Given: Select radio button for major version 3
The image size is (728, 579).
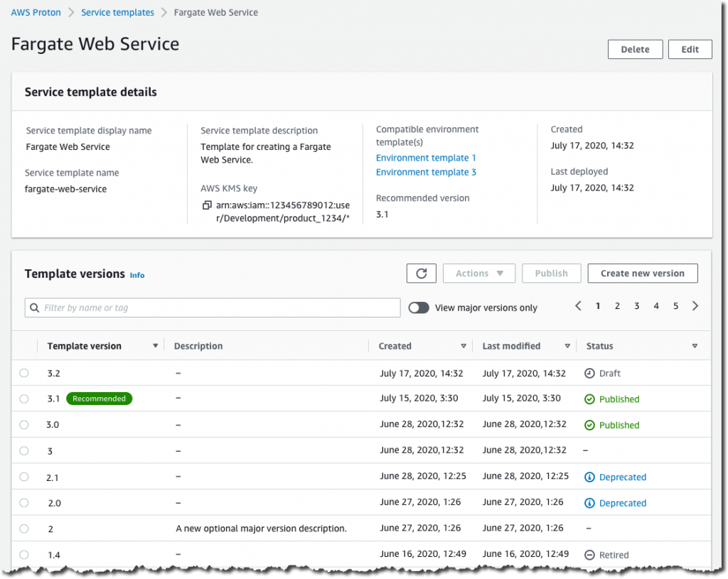Looking at the screenshot, I should pyautogui.click(x=24, y=450).
